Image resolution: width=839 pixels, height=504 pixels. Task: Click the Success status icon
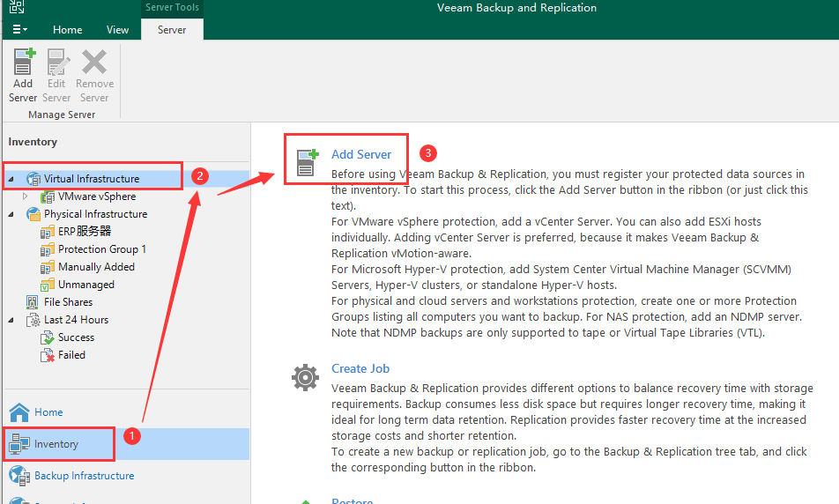pos(48,337)
